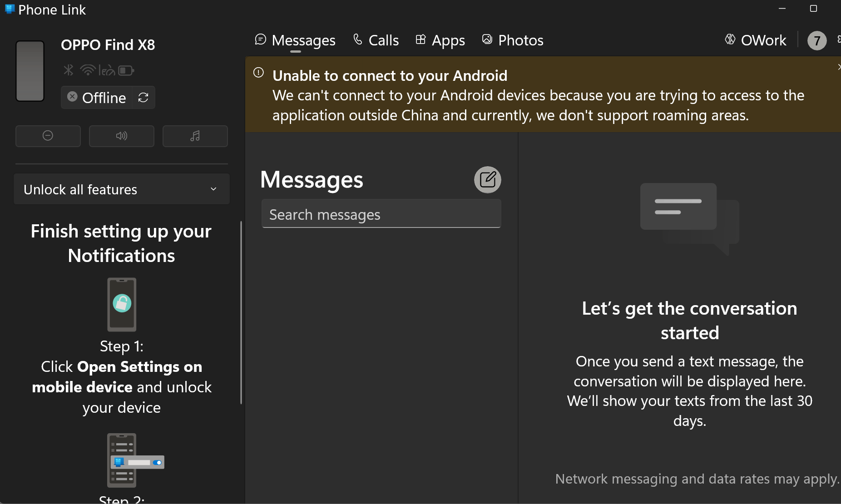Toggle the phone volume control
The width and height of the screenshot is (841, 504).
121,136
